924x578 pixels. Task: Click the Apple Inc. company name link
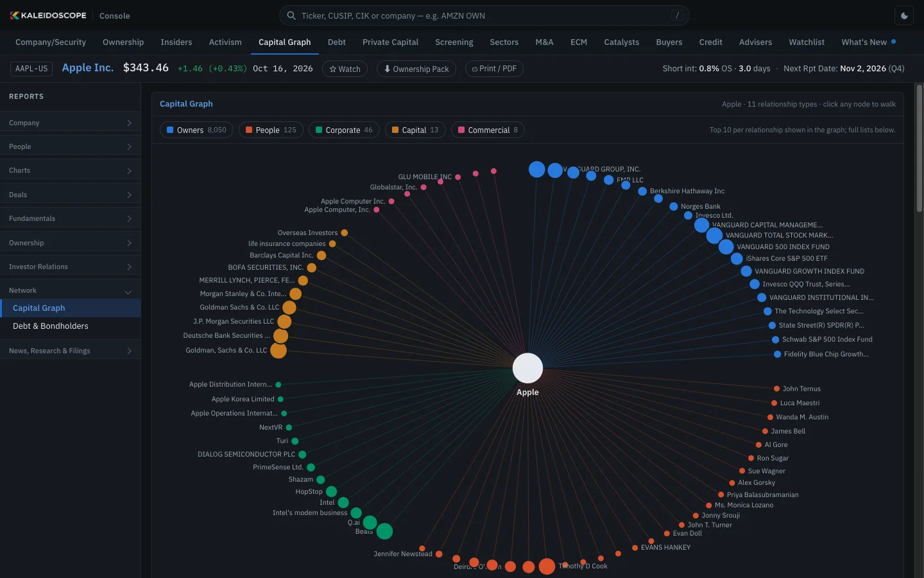pos(87,67)
